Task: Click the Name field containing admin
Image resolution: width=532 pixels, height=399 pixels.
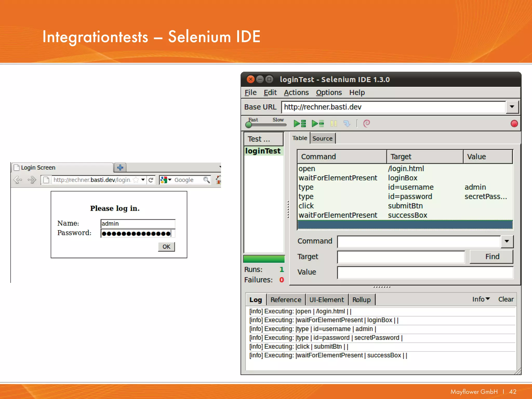Action: tap(138, 224)
